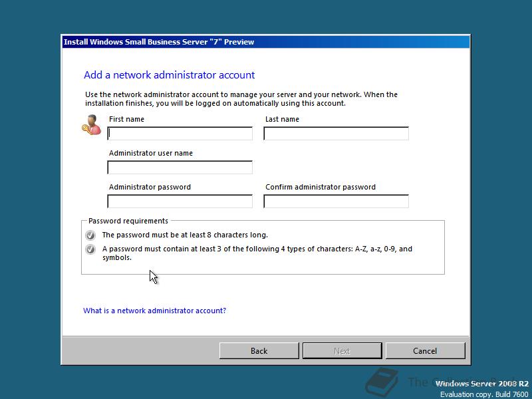The image size is (532, 399).
Task: Click the administrator user with key icon
Action: click(92, 124)
